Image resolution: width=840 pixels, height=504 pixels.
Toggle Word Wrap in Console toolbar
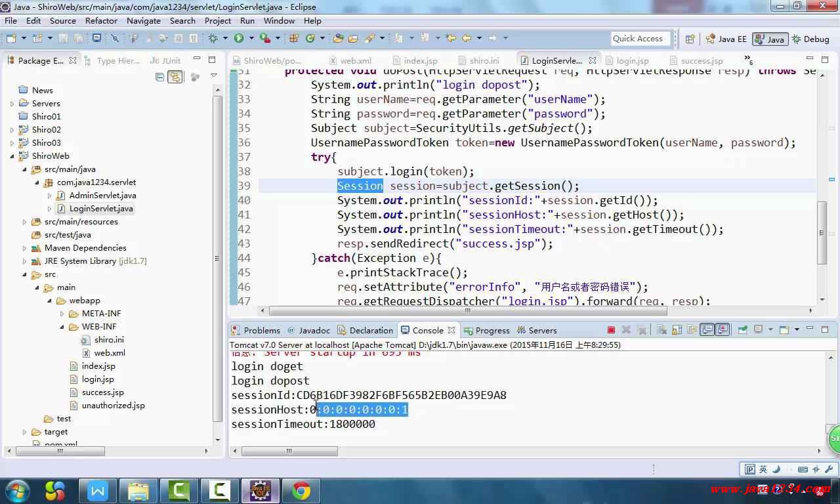pos(690,330)
